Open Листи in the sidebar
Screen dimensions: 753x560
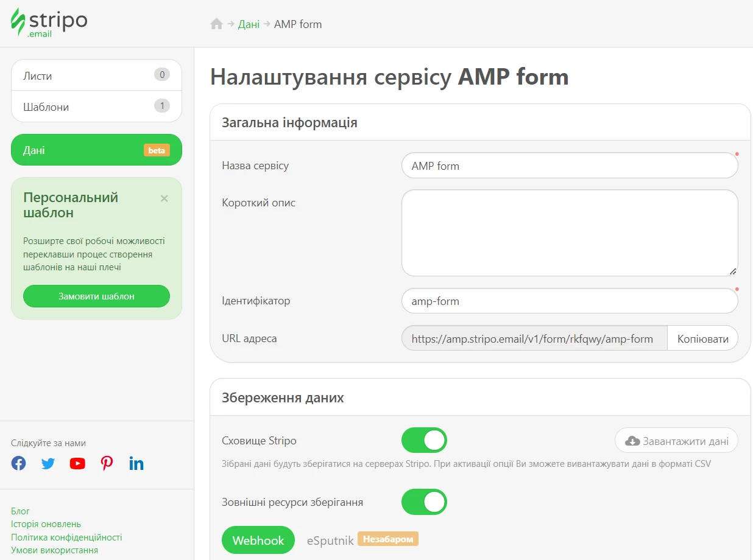[96, 75]
